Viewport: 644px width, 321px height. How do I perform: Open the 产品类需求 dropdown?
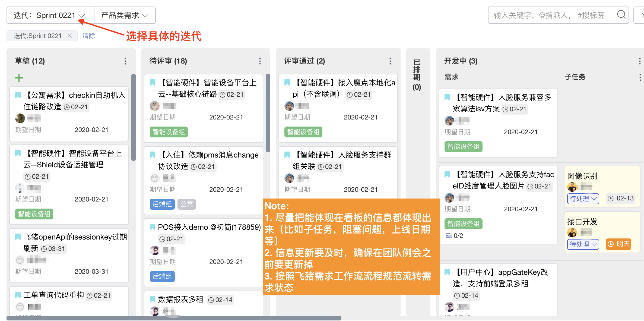pos(125,15)
